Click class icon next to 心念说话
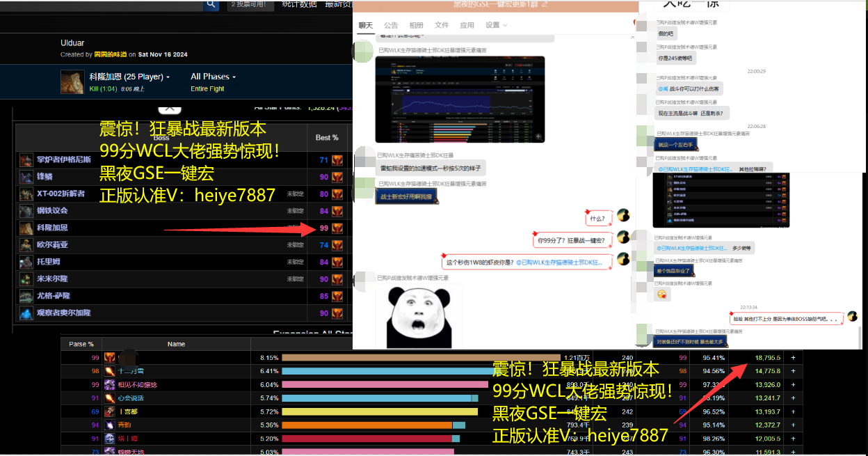The width and height of the screenshot is (868, 456). [x=110, y=398]
